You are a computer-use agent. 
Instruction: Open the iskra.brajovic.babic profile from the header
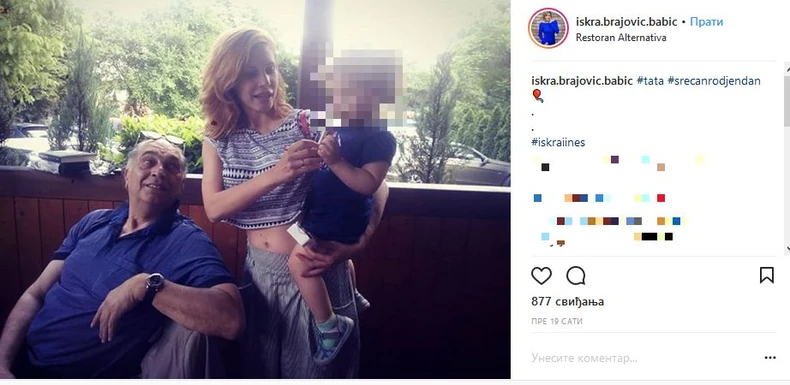pos(626,22)
